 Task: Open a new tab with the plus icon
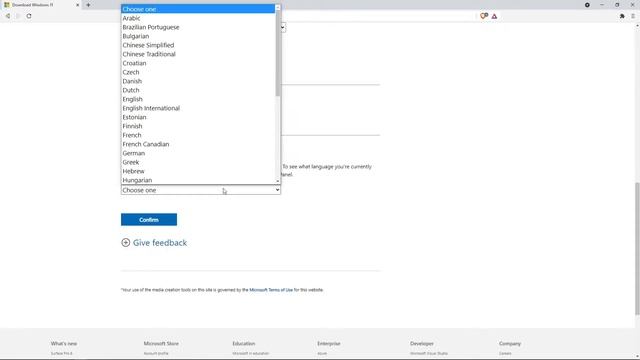(x=88, y=5)
